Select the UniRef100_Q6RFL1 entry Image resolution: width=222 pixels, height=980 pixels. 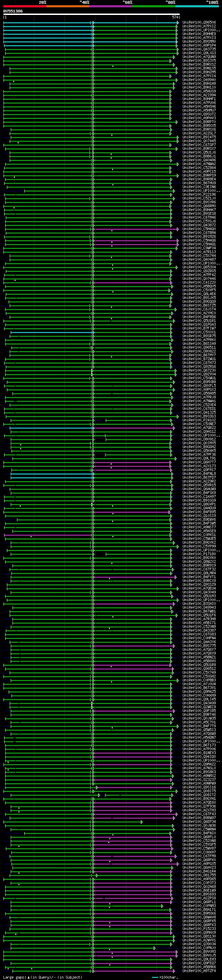click(x=199, y=902)
